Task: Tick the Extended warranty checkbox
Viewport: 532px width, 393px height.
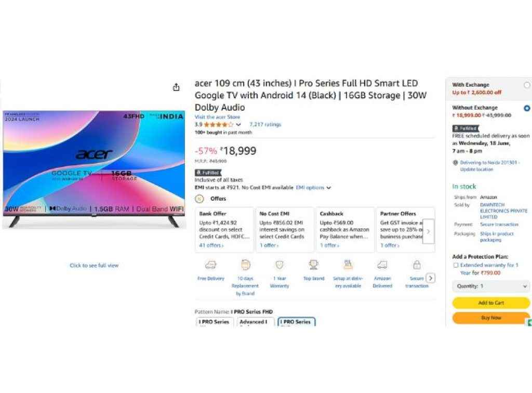Action: click(456, 265)
